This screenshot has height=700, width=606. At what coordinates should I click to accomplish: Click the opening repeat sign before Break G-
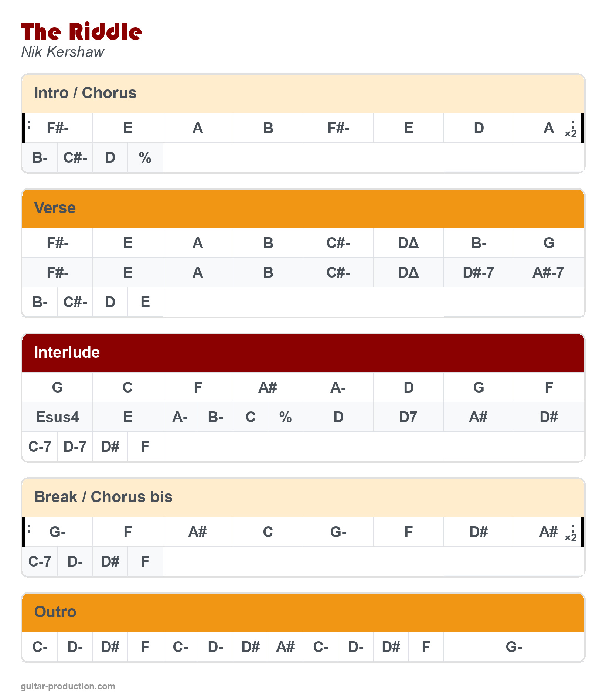pyautogui.click(x=29, y=529)
